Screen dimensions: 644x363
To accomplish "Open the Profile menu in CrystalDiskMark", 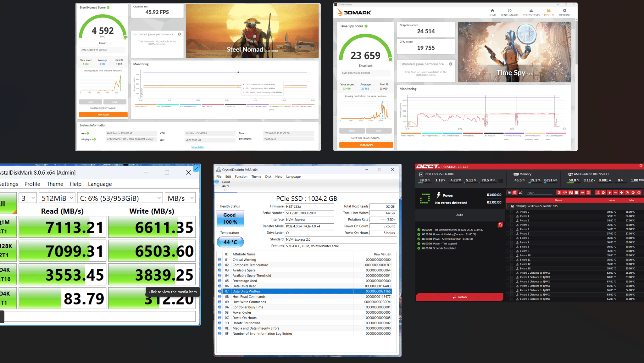I will [x=32, y=184].
